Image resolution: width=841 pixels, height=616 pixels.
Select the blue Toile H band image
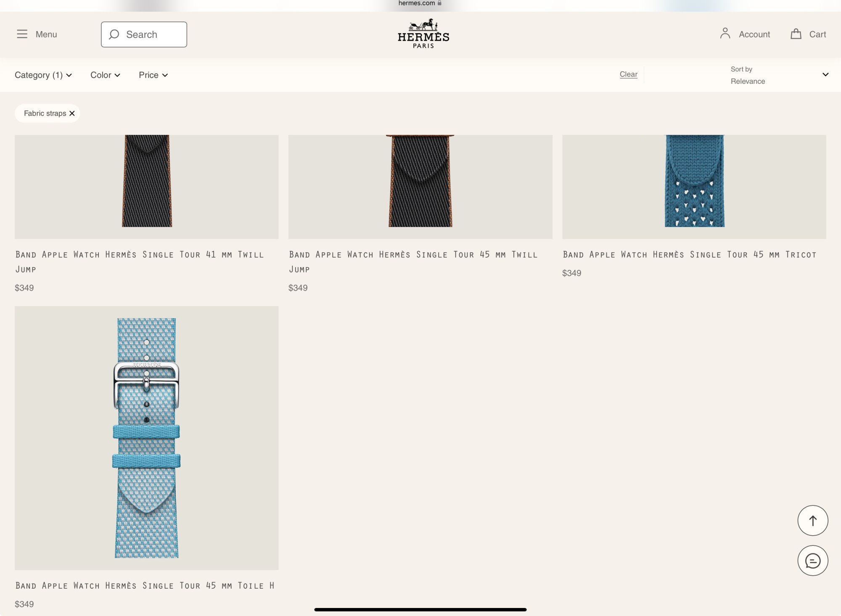pos(146,437)
